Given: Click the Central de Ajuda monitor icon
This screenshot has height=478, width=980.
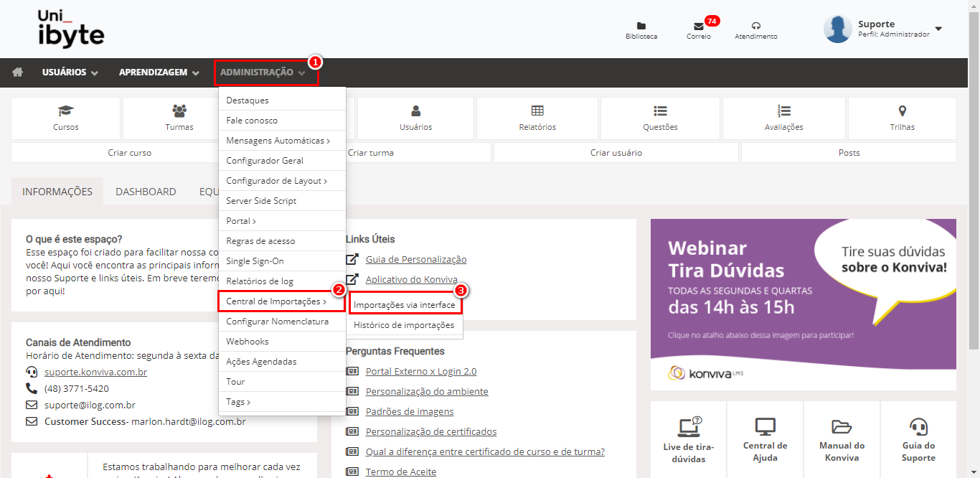Looking at the screenshot, I should coord(765,426).
